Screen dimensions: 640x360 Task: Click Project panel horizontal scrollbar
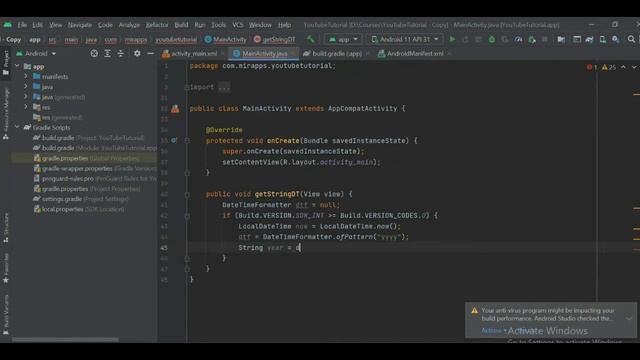click(65, 340)
